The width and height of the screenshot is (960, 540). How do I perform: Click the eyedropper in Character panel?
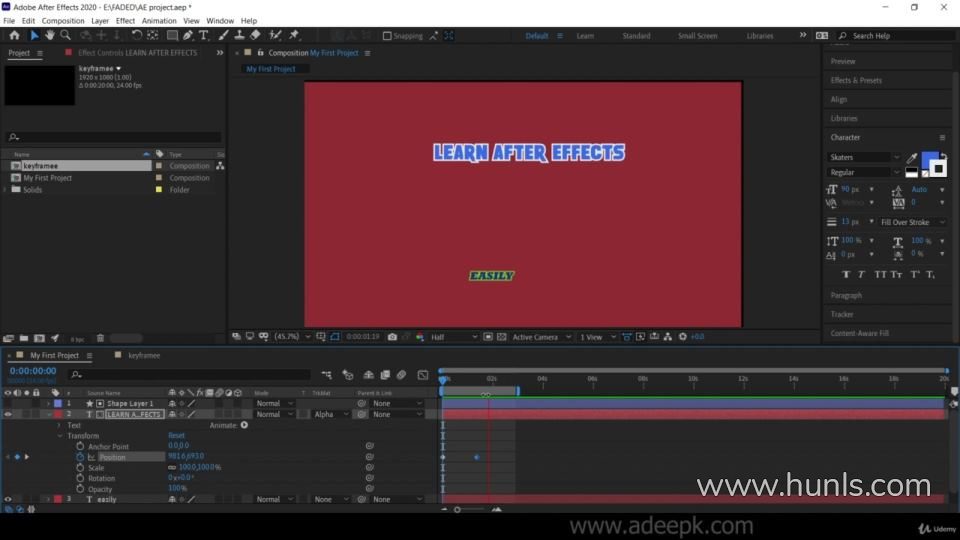click(x=912, y=158)
